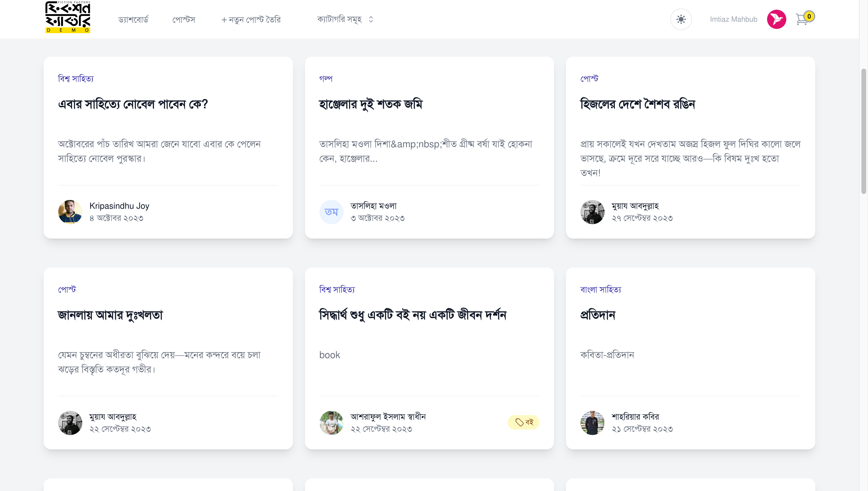Screen dimensions: 868x491
Task: Open post এবার সাহিত্যে নোবেল পাবেন কে?
Action: point(133,104)
